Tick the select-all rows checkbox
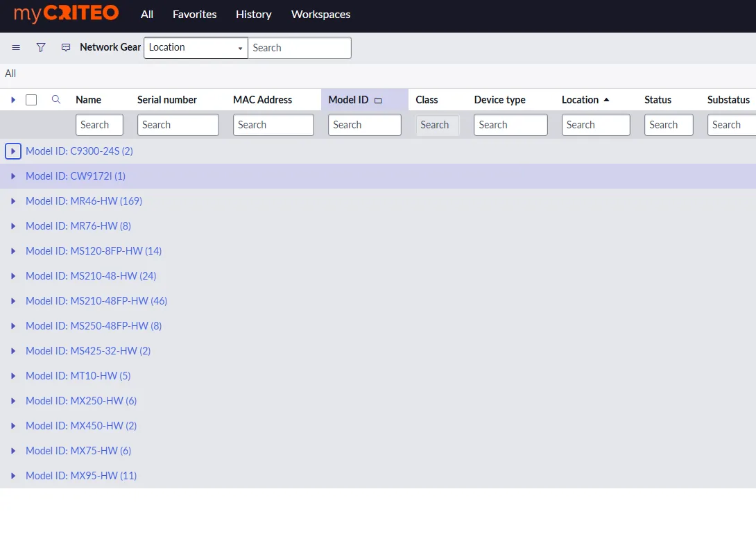Screen dimensions: 756x557 (x=31, y=100)
